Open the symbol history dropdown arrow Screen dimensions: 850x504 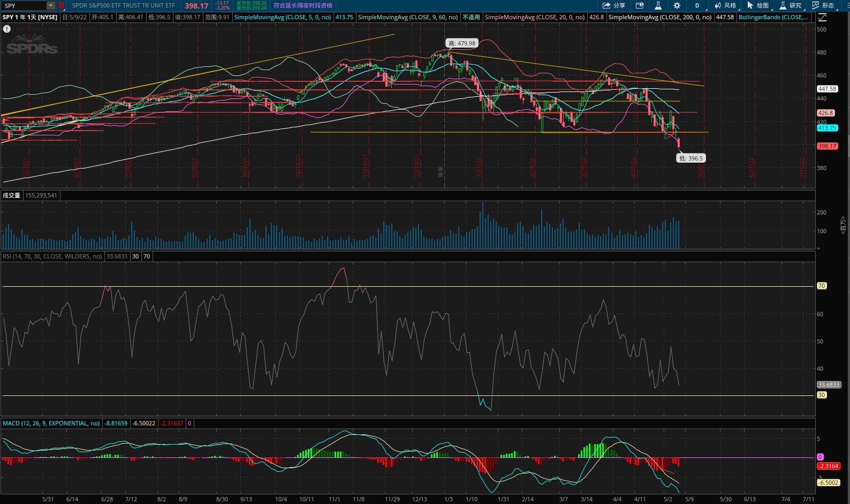[51, 5]
